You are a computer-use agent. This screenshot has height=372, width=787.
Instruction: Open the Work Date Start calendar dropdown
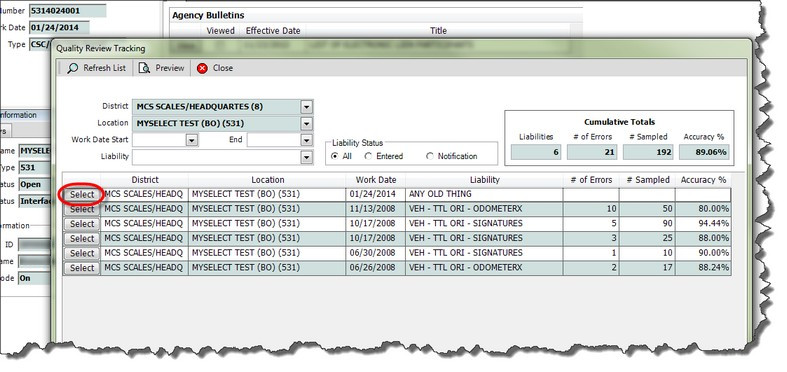192,140
